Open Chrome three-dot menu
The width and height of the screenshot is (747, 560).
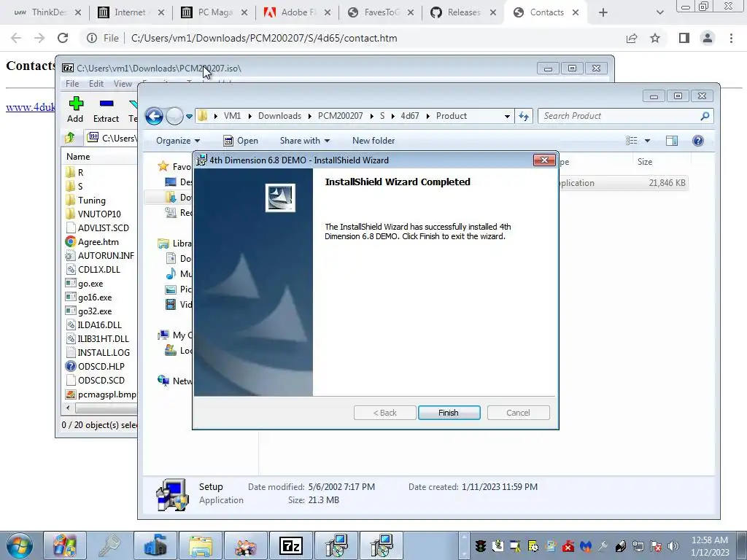coord(731,38)
